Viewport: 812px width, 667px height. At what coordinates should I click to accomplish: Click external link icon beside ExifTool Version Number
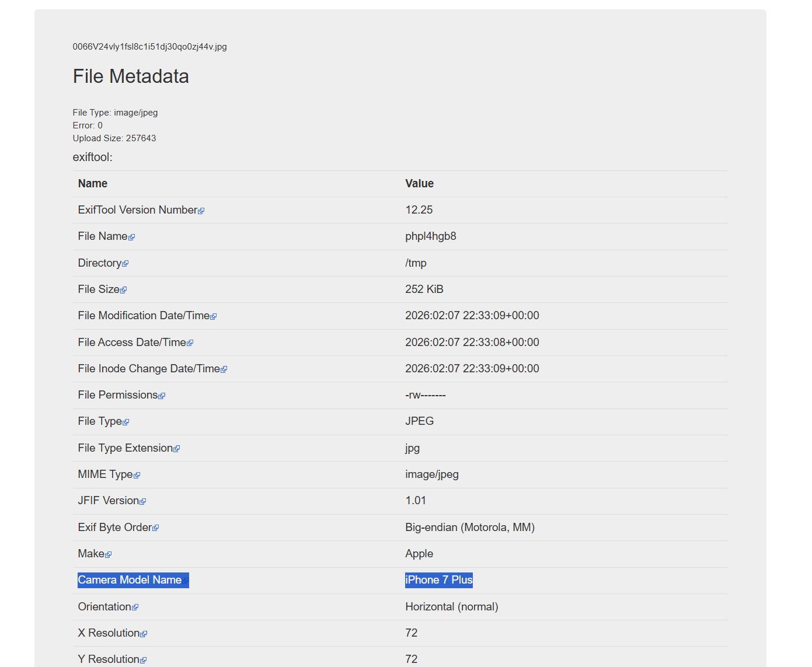pyautogui.click(x=201, y=211)
